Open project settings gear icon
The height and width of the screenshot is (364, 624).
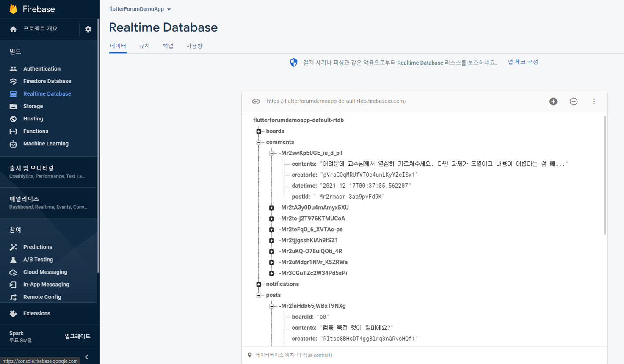click(88, 29)
